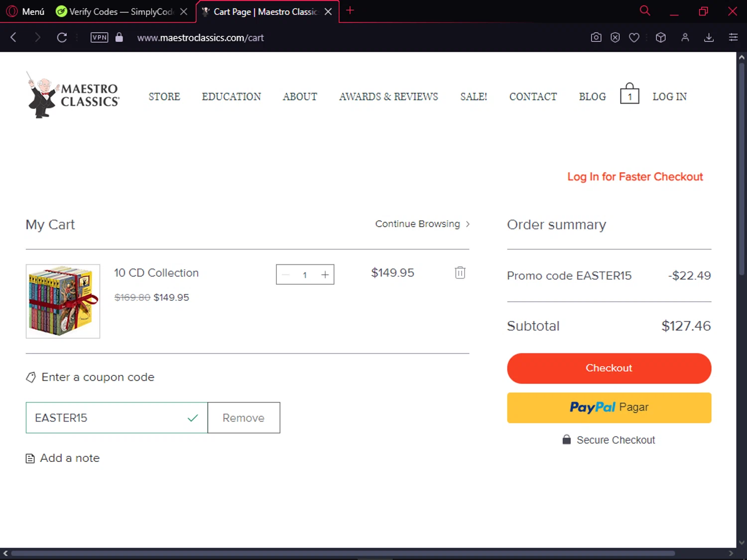Click the horizontal page scrollbar
The width and height of the screenshot is (747, 560).
click(343, 553)
